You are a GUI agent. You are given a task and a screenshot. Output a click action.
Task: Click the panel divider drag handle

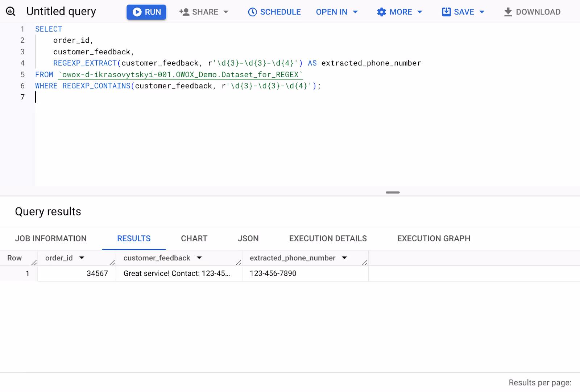[393, 193]
